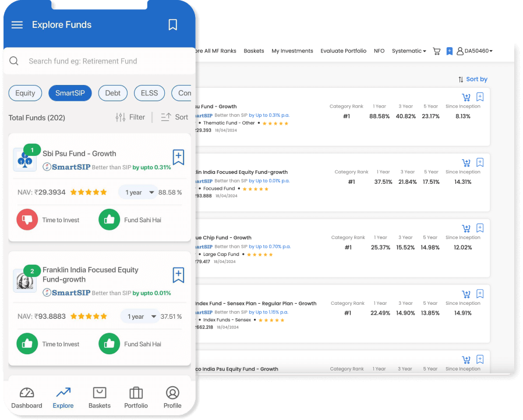Open Evaluate Portfolio menu item
The image size is (523, 420).
(x=343, y=51)
